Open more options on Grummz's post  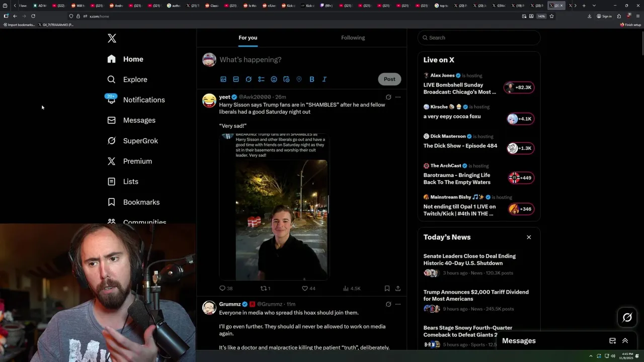pos(398,304)
